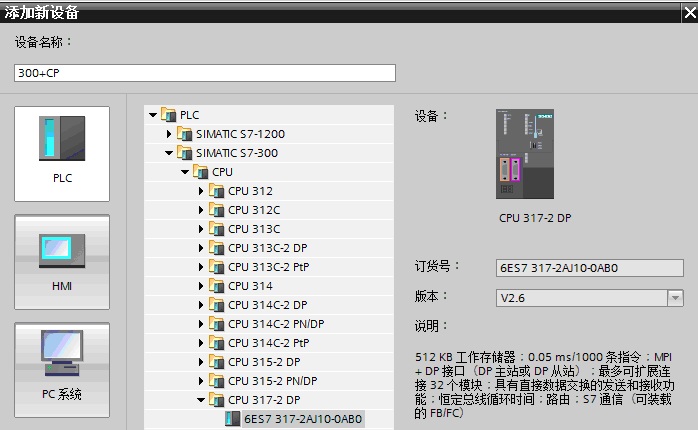Click the CPU 314C-2 DP folder icon
The height and width of the screenshot is (430, 698).
point(216,305)
